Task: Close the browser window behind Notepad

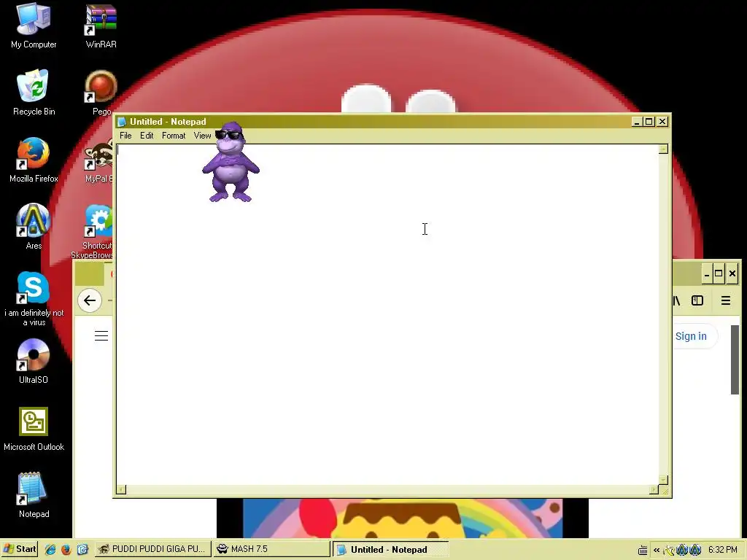Action: click(732, 274)
